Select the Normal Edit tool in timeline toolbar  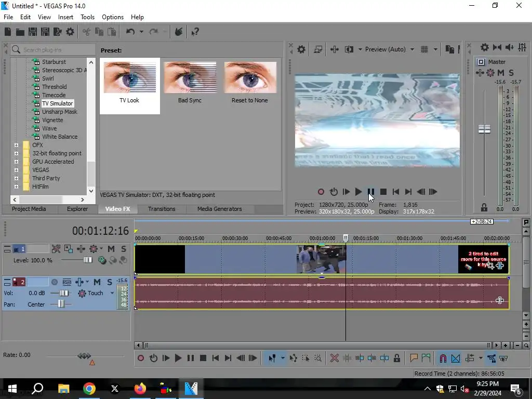click(x=272, y=358)
